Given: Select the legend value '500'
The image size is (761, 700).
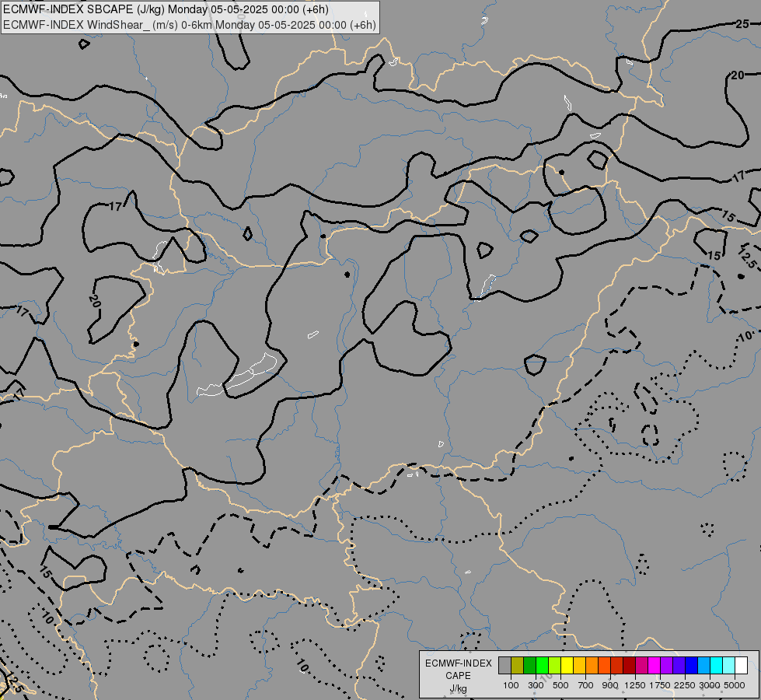Looking at the screenshot, I should click(x=560, y=685).
